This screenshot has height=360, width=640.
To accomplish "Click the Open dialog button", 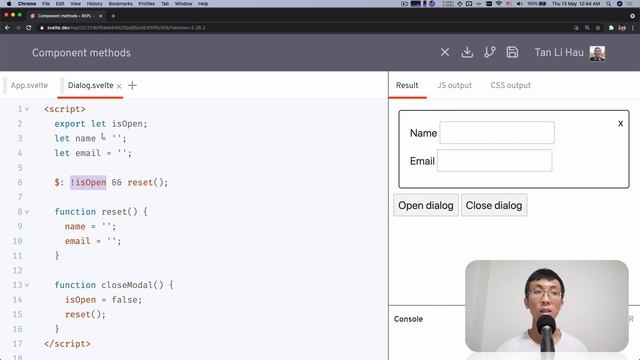I will pyautogui.click(x=426, y=205).
